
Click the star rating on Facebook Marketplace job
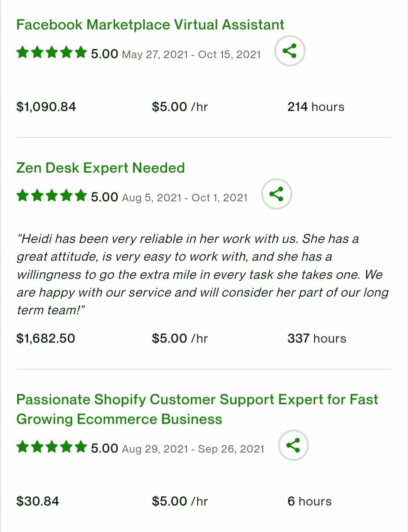click(x=52, y=53)
